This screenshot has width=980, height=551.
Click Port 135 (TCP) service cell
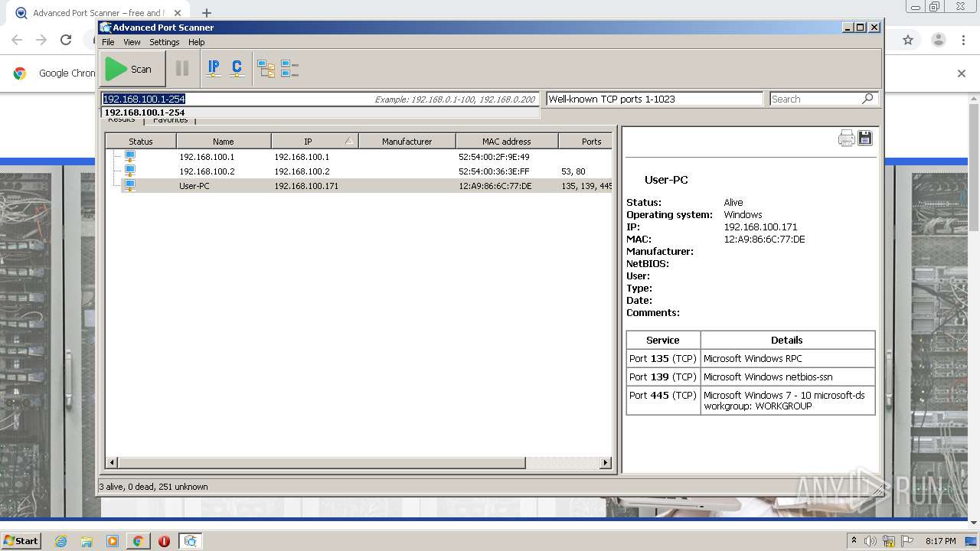663,358
